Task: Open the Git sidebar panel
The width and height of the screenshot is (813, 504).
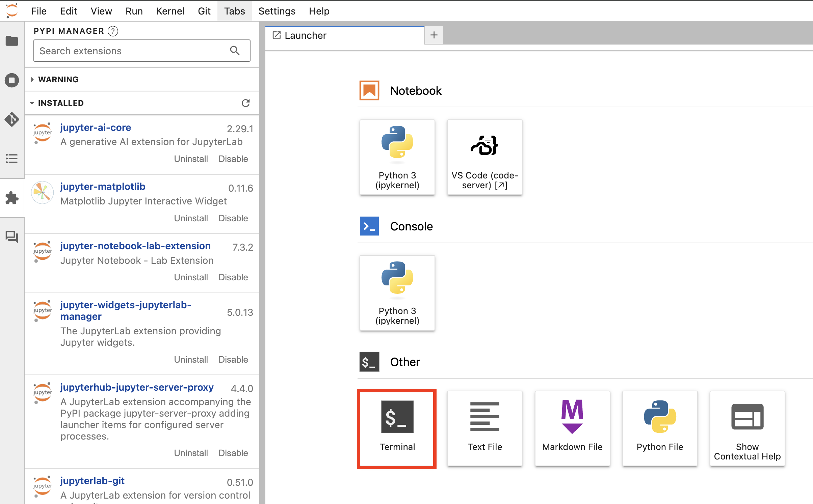Action: click(x=12, y=119)
